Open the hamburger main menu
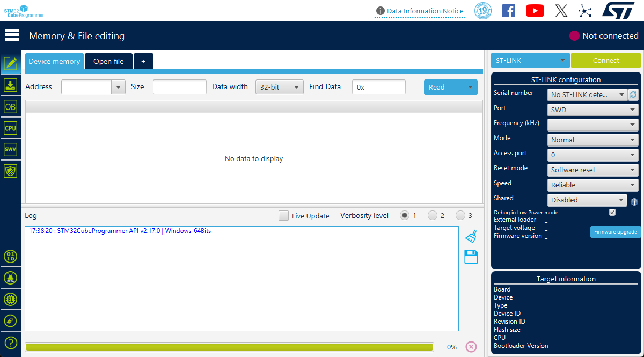The height and width of the screenshot is (357, 644). click(12, 35)
